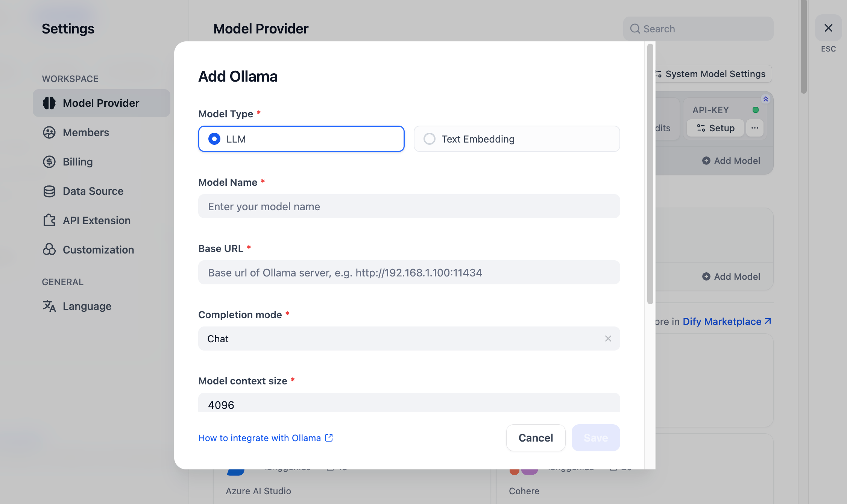Open the API-KEY more options menu

[754, 128]
